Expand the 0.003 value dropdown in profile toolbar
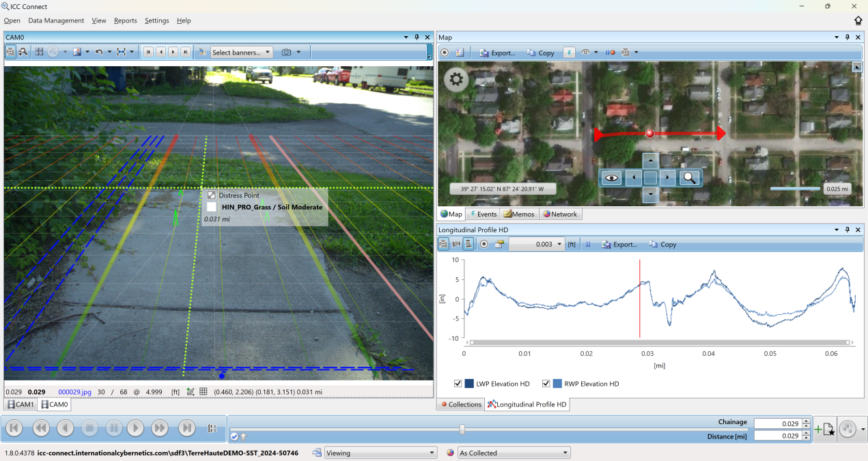Image resolution: width=868 pixels, height=461 pixels. click(x=559, y=244)
